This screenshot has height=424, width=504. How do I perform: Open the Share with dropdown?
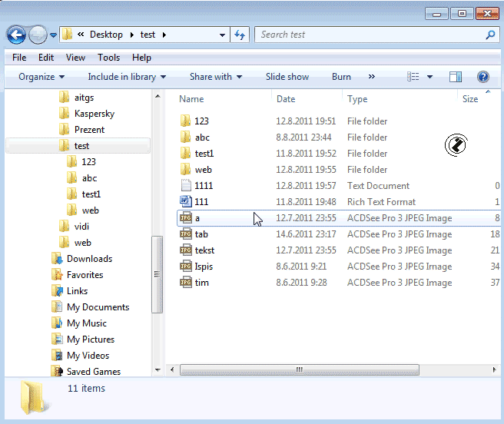[215, 77]
